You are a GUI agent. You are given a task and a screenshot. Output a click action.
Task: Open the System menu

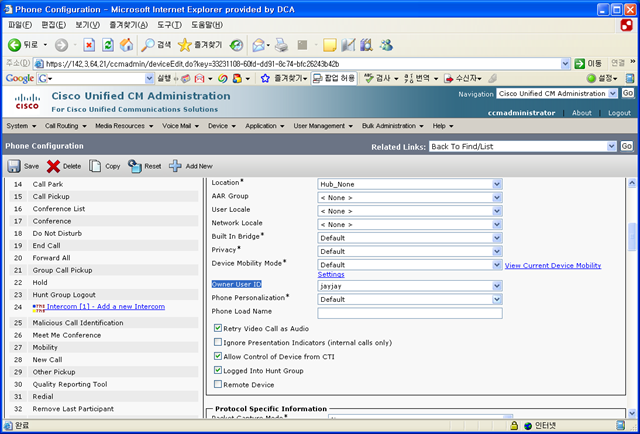[21, 126]
